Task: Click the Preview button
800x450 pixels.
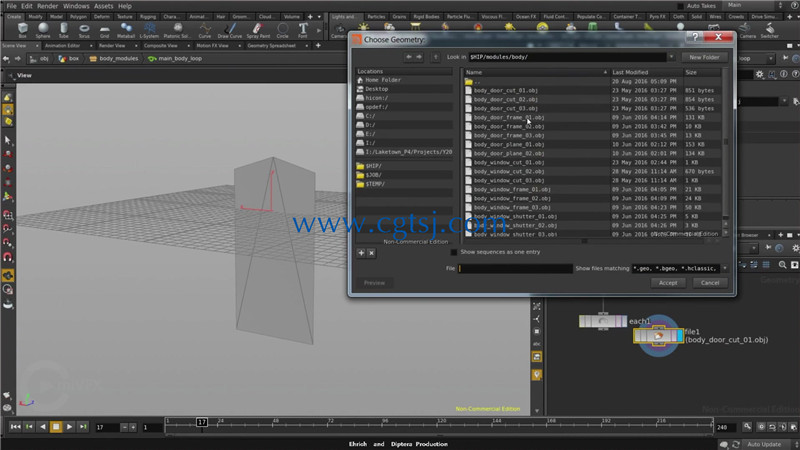Action: pos(374,283)
